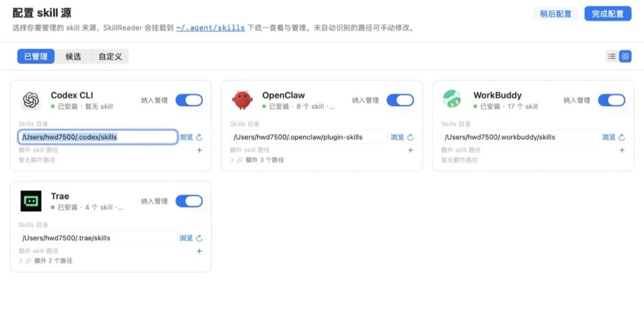The width and height of the screenshot is (644, 334).
Task: Add extra skill path for Trae
Action: pyautogui.click(x=199, y=251)
